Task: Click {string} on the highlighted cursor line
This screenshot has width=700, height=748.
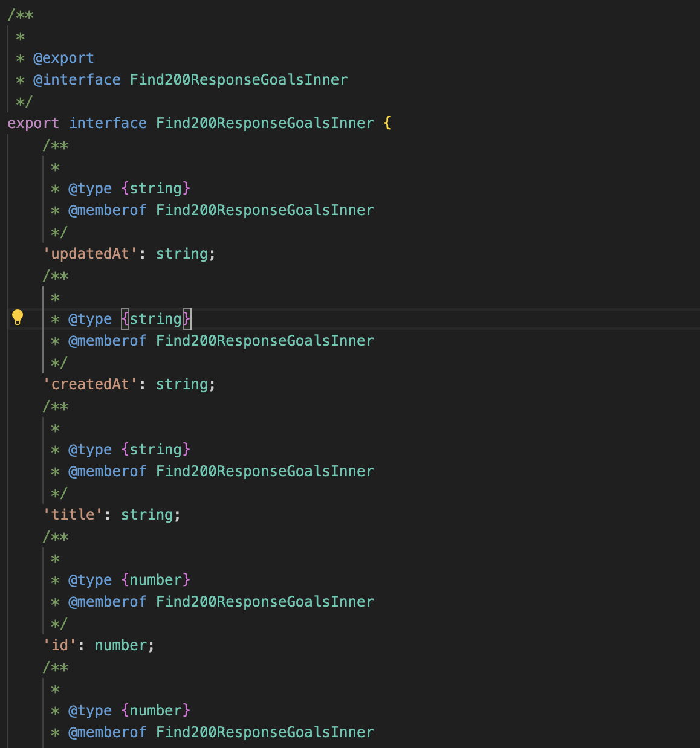Action: click(x=156, y=319)
